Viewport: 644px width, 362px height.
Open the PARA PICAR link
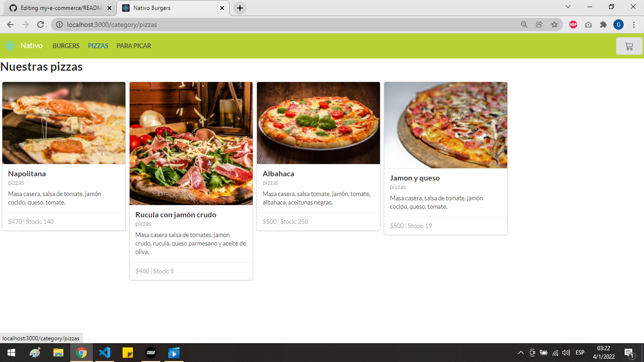133,46
